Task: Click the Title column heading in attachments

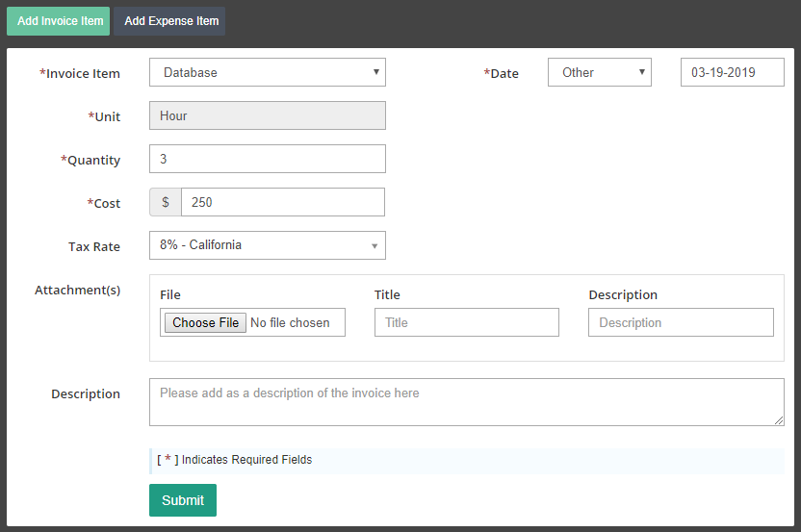Action: coord(387,294)
